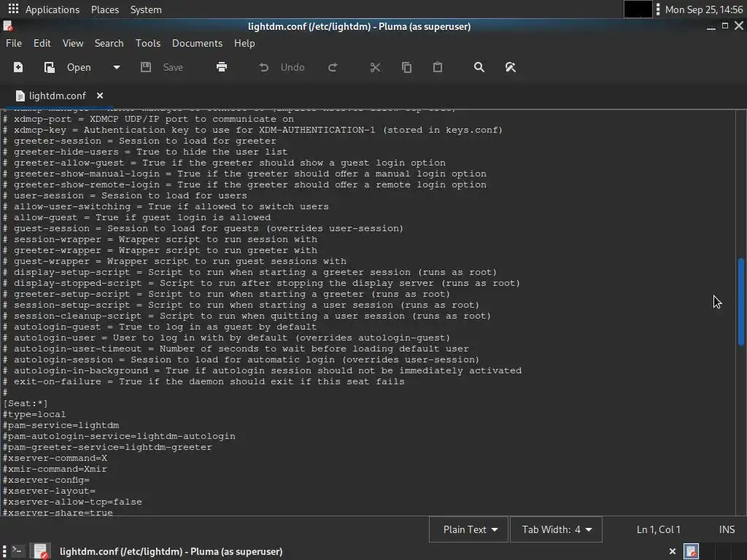Click the copy icon

pyautogui.click(x=406, y=67)
